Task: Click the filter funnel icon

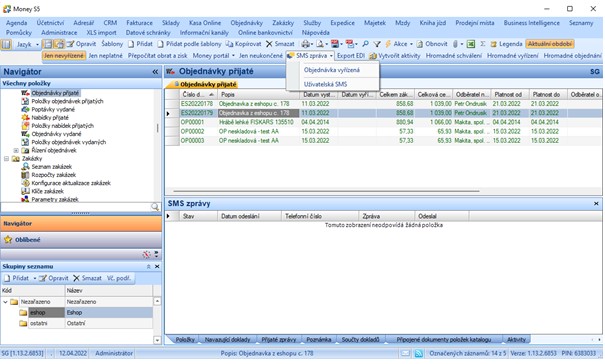Action: pos(377,44)
